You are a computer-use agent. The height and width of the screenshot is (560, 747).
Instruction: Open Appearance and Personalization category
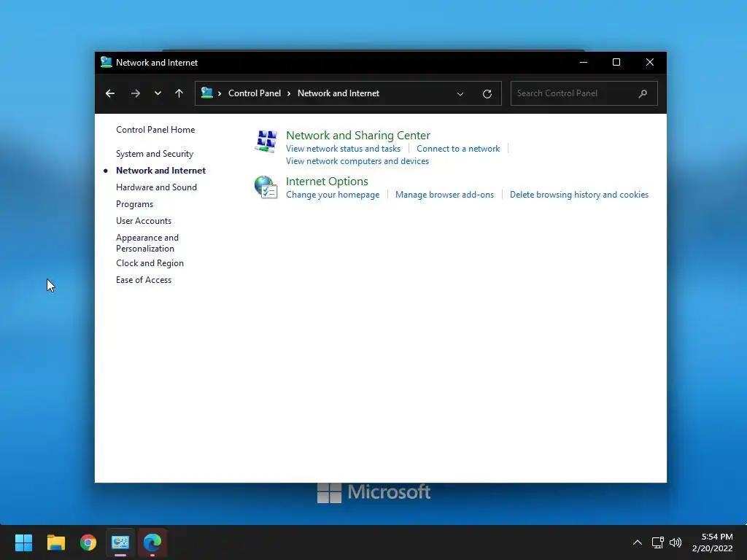[x=147, y=243]
